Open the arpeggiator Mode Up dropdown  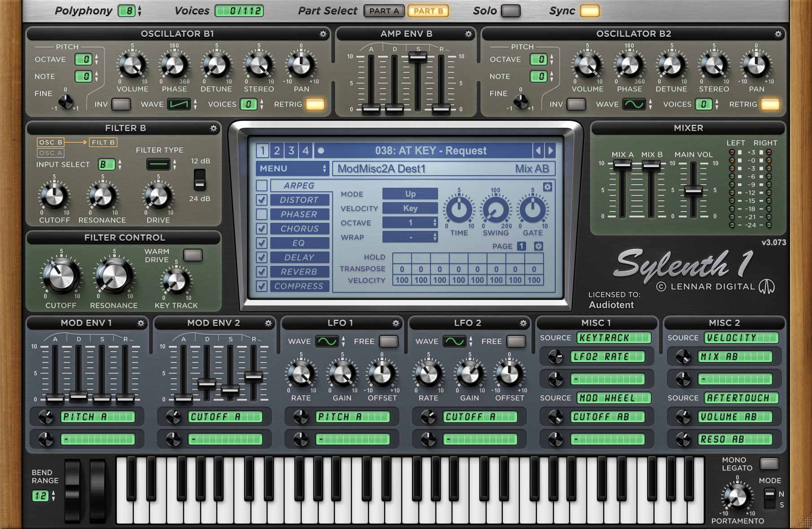[410, 194]
